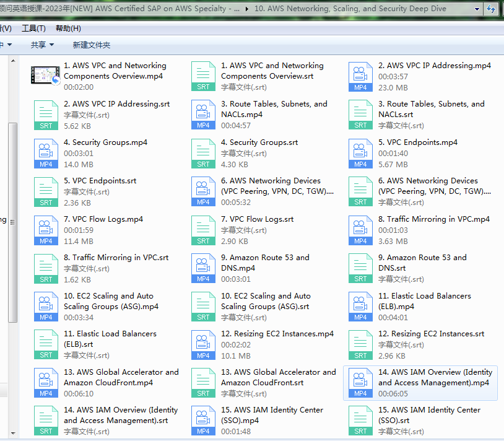Open the 工具(T) menu

click(x=33, y=28)
